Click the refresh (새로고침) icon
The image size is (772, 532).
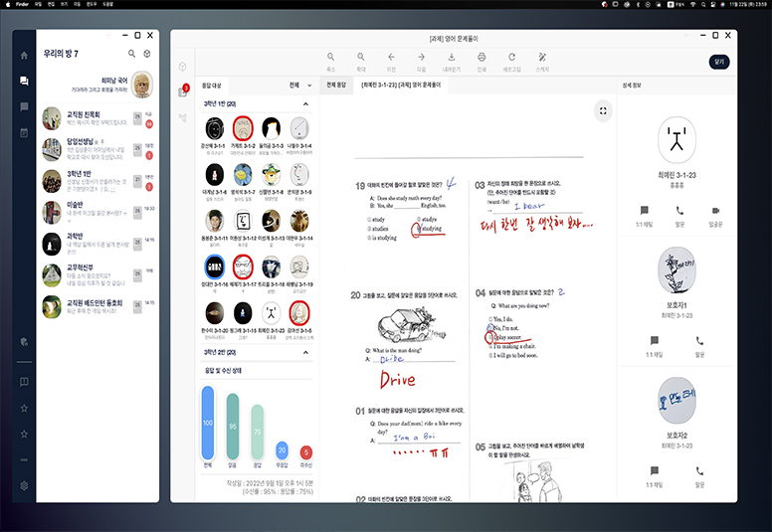click(x=511, y=58)
